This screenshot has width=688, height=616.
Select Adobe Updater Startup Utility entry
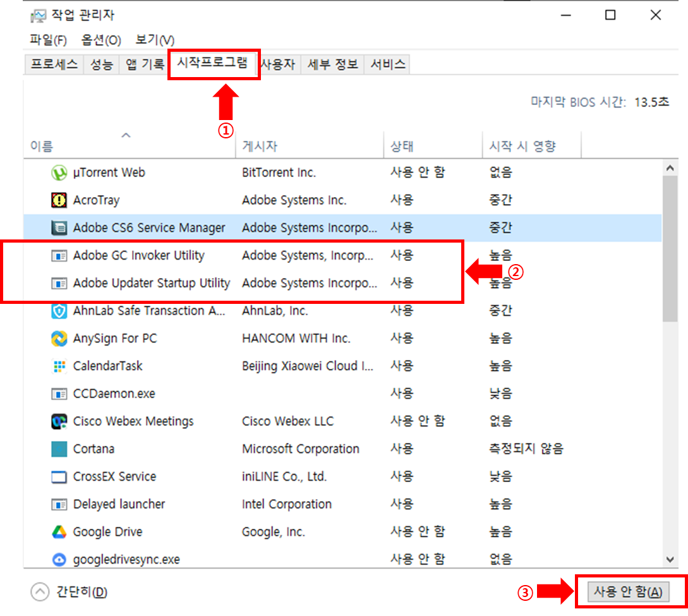pyautogui.click(x=152, y=283)
